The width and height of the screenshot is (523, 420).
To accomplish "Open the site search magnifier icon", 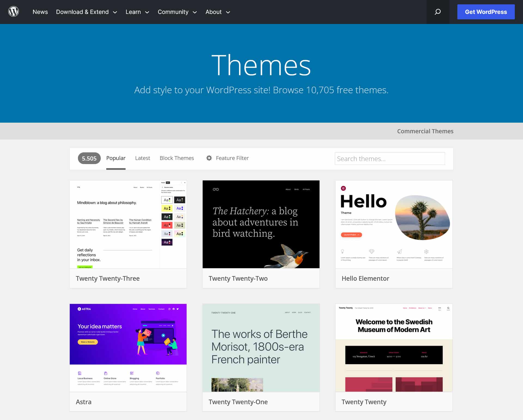I will point(437,12).
